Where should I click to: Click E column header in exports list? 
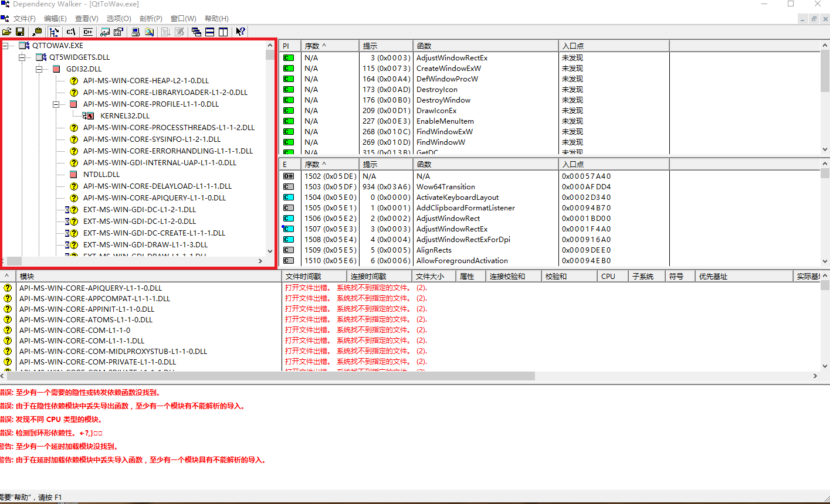click(290, 164)
